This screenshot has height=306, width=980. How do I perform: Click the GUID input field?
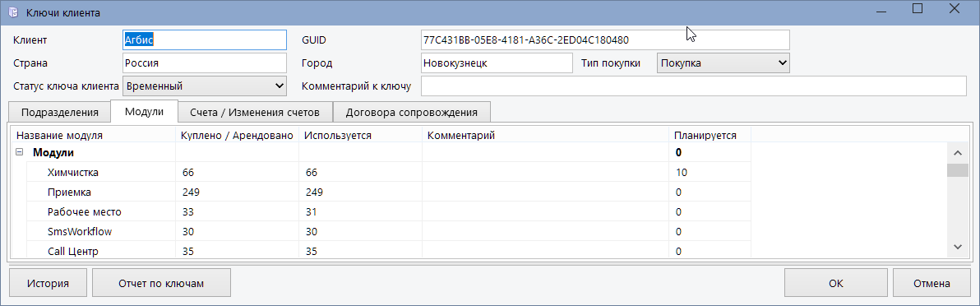[605, 40]
